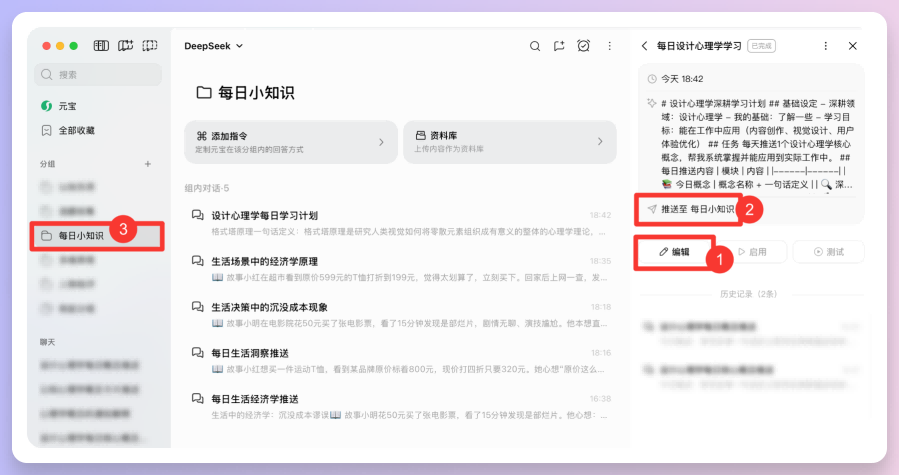Open the scheduled tasks alarm clock icon
Viewport: 899px width, 475px height.
584,46
